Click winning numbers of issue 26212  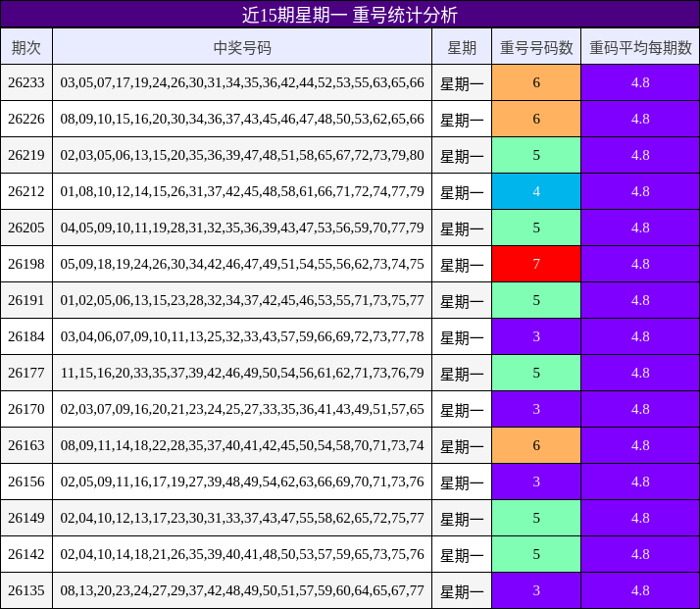coord(242,191)
